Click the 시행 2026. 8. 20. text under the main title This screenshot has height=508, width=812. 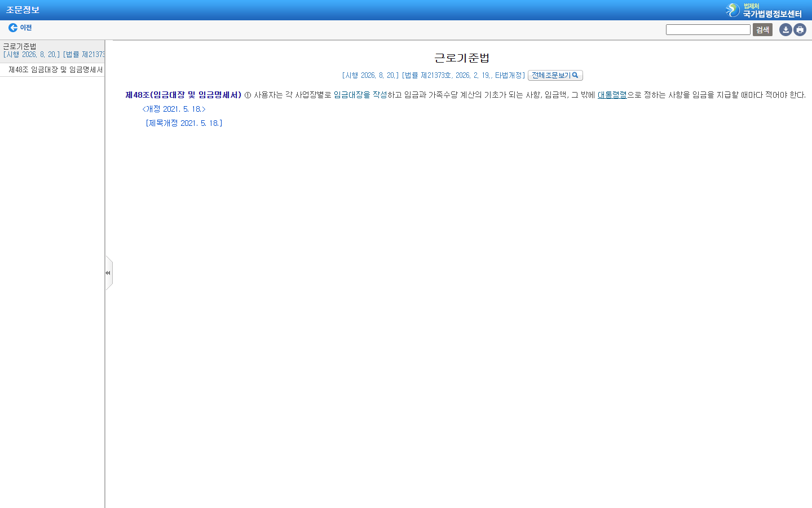pos(370,76)
